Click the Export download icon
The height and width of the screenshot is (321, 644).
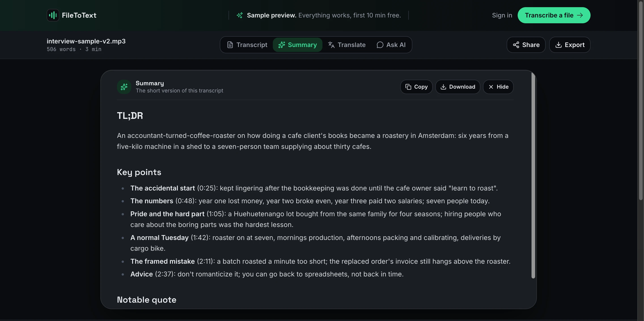(x=559, y=45)
